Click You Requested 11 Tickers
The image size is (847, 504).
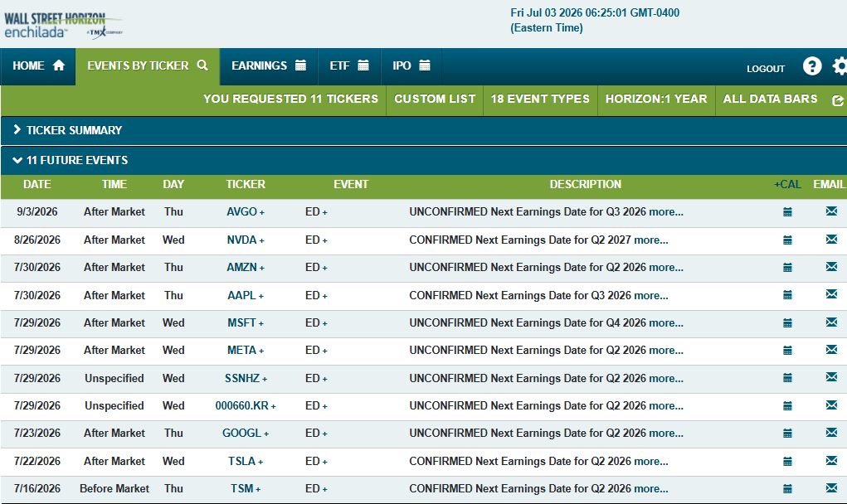290,99
